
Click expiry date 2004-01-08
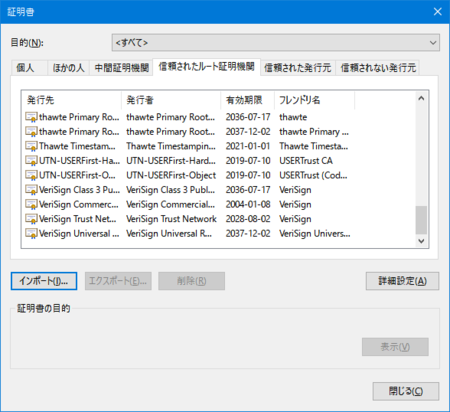(x=248, y=204)
